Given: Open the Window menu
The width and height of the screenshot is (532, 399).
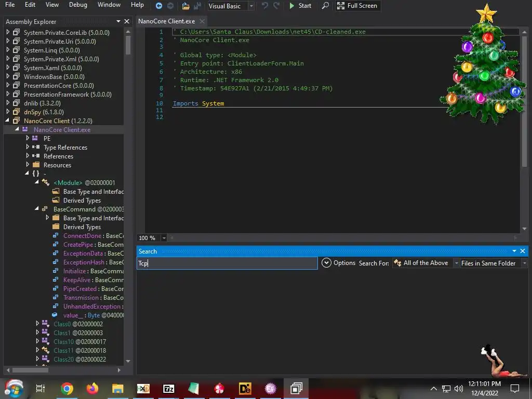Looking at the screenshot, I should click(109, 5).
